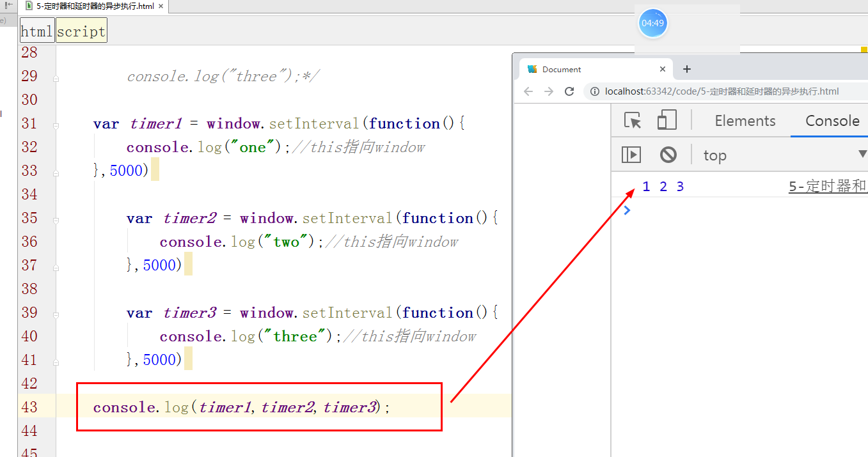This screenshot has height=457, width=868.
Task: Click the browser back arrow
Action: 528,91
